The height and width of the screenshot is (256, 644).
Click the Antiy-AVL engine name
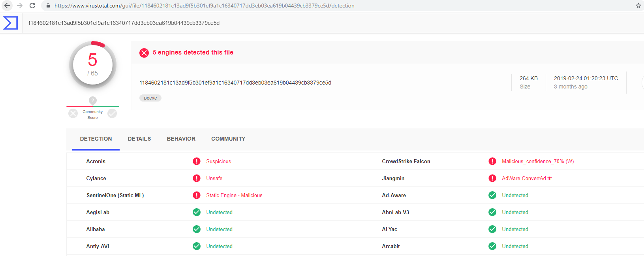98,246
